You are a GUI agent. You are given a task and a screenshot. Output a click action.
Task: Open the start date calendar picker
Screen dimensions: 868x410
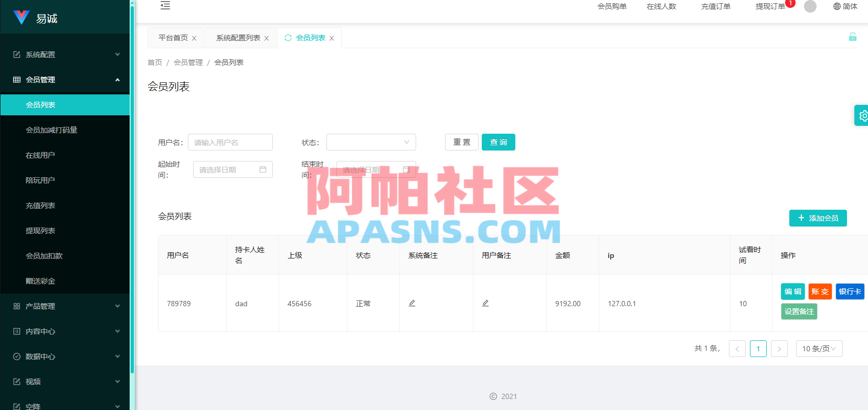(263, 169)
